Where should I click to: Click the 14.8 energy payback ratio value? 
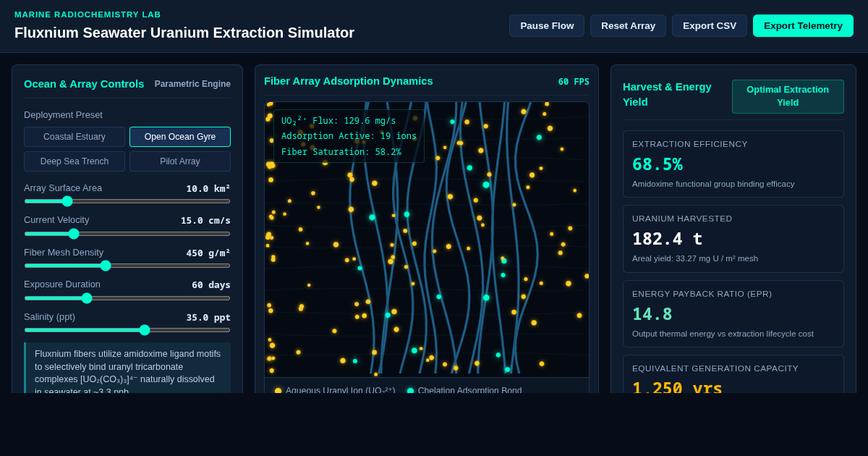tap(652, 314)
